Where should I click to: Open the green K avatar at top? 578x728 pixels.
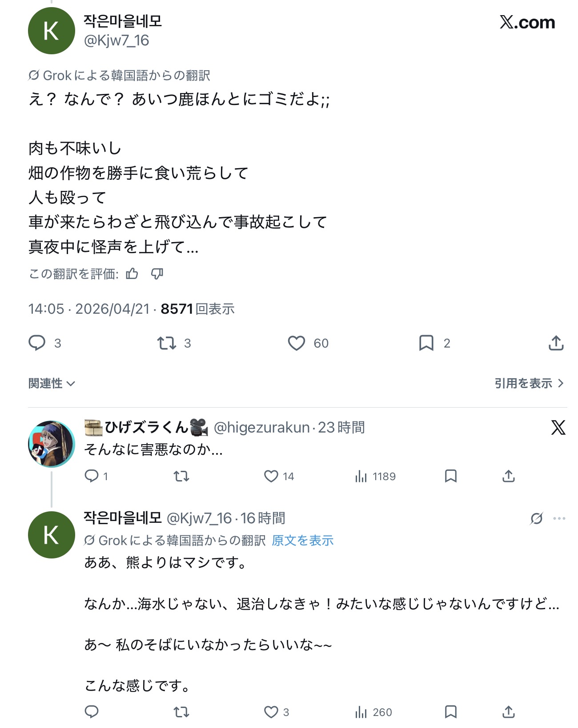tap(52, 31)
